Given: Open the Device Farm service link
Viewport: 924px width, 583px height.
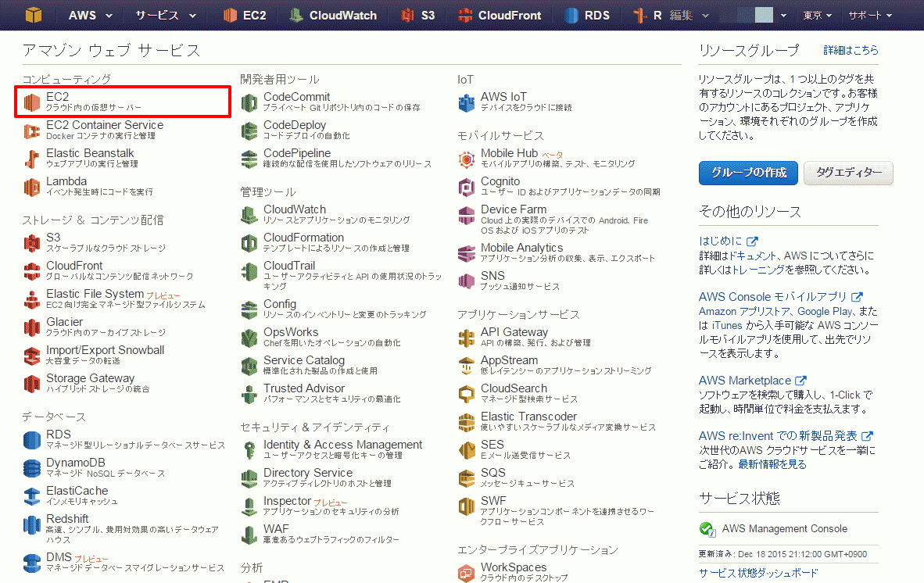Looking at the screenshot, I should (x=514, y=209).
